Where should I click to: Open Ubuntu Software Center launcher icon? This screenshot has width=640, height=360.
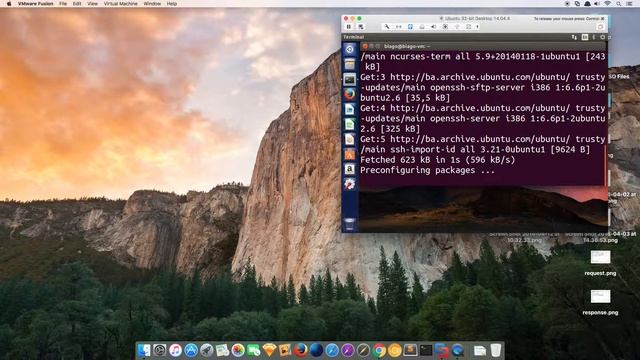(350, 154)
